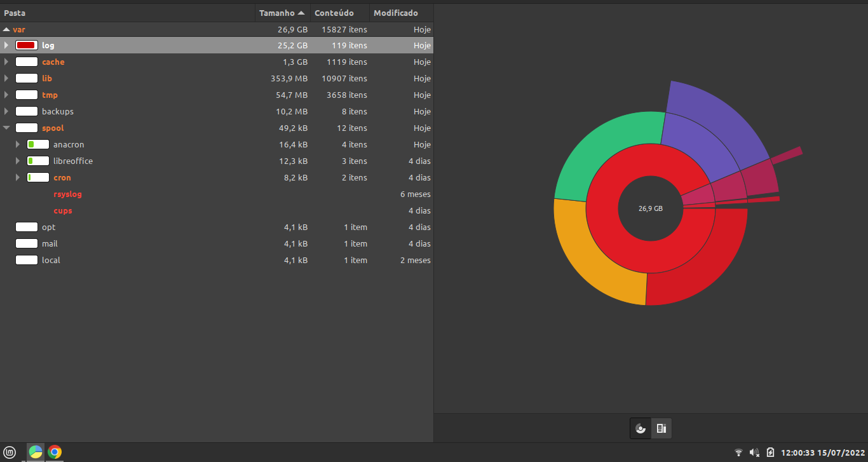Launch Google Chrome from the taskbar
Image resolution: width=868 pixels, height=462 pixels.
click(x=55, y=452)
